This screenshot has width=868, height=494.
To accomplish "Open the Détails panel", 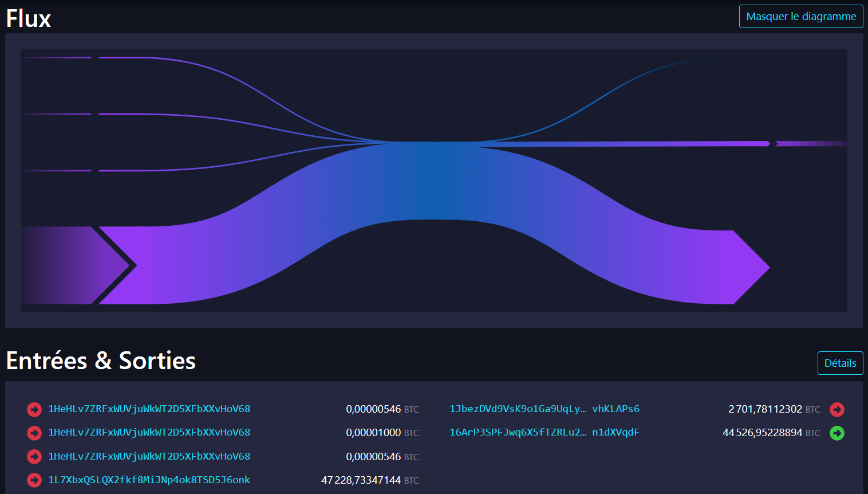I will point(840,363).
